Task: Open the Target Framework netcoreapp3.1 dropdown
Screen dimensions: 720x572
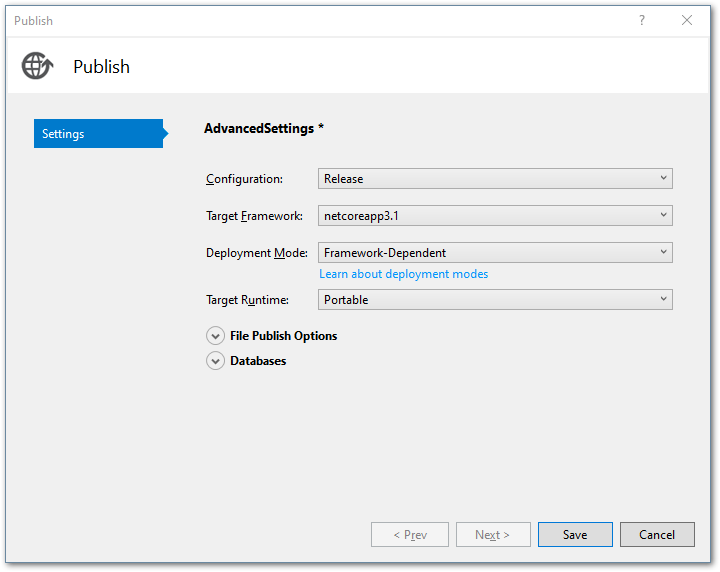Action: [495, 215]
